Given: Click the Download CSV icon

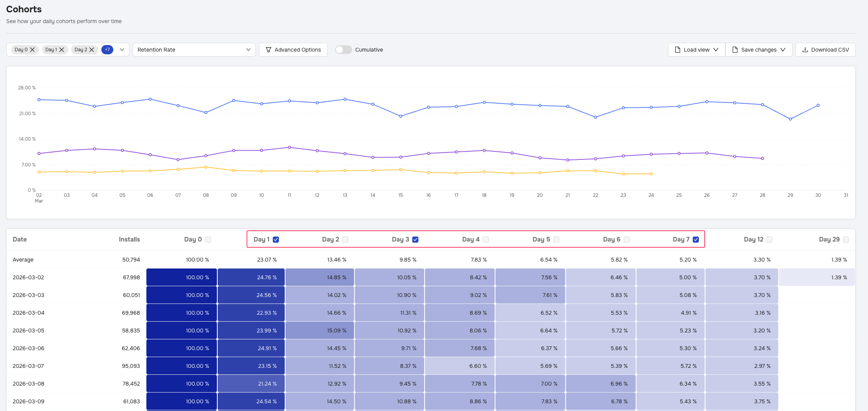Looking at the screenshot, I should tap(805, 50).
